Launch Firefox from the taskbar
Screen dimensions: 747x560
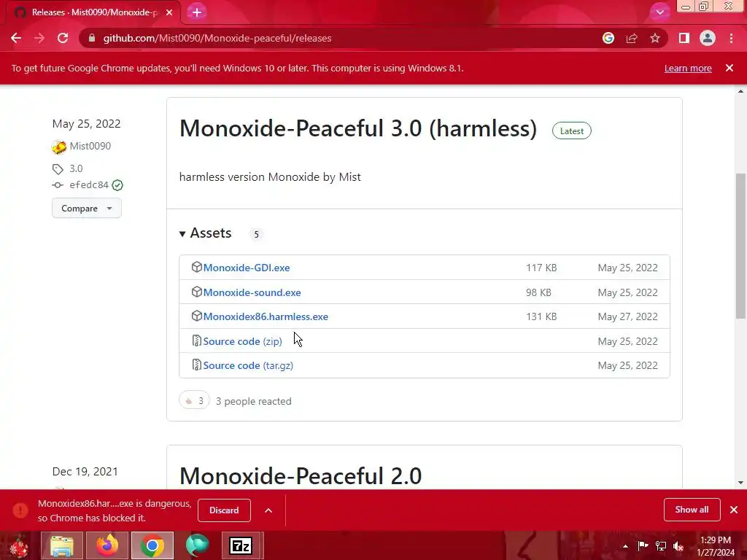107,545
